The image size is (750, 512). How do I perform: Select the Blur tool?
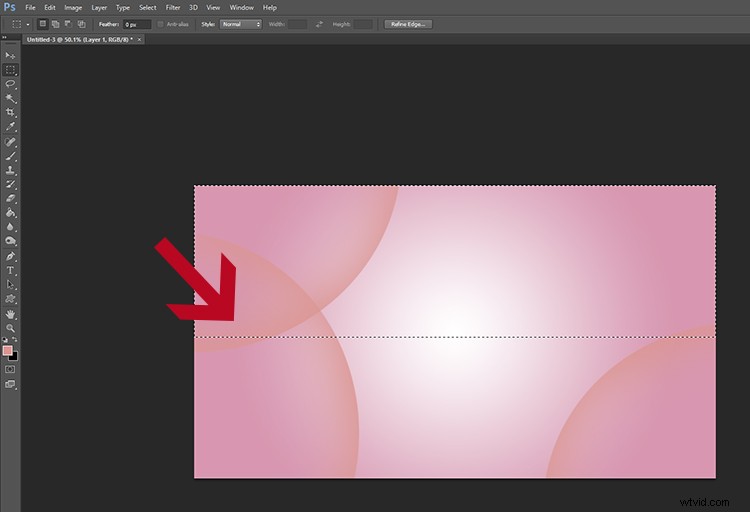10,227
